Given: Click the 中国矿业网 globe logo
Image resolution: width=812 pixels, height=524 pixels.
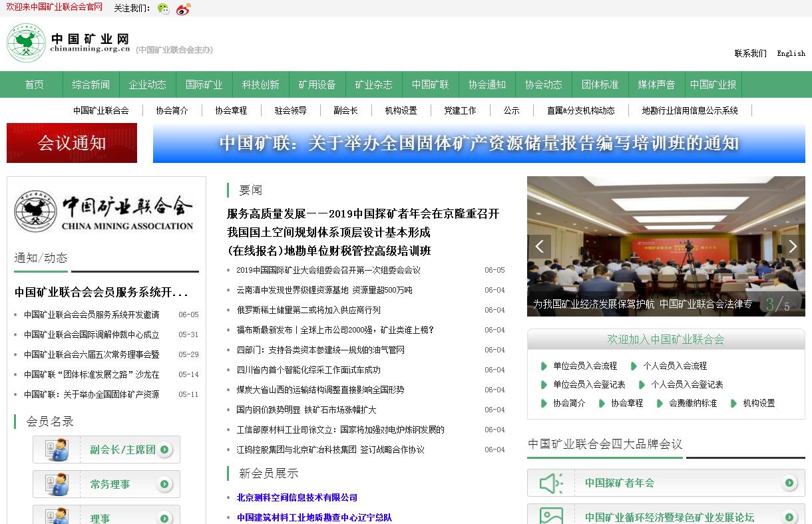Looking at the screenshot, I should (26, 43).
